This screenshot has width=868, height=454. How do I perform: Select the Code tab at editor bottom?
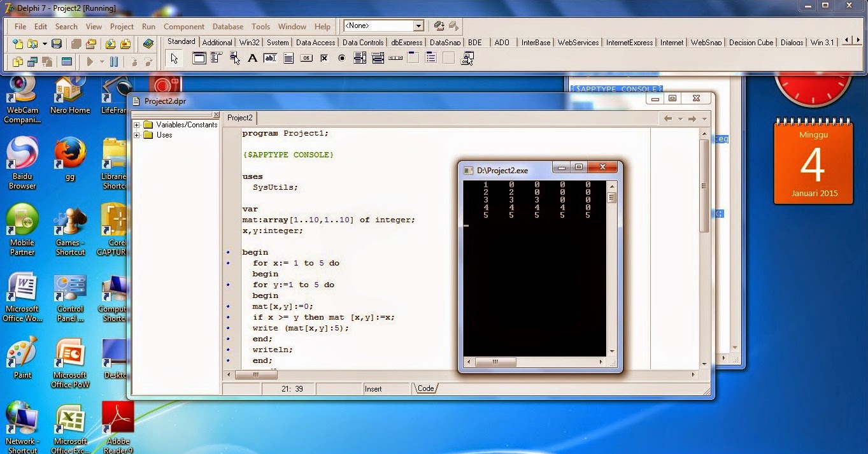click(x=426, y=388)
